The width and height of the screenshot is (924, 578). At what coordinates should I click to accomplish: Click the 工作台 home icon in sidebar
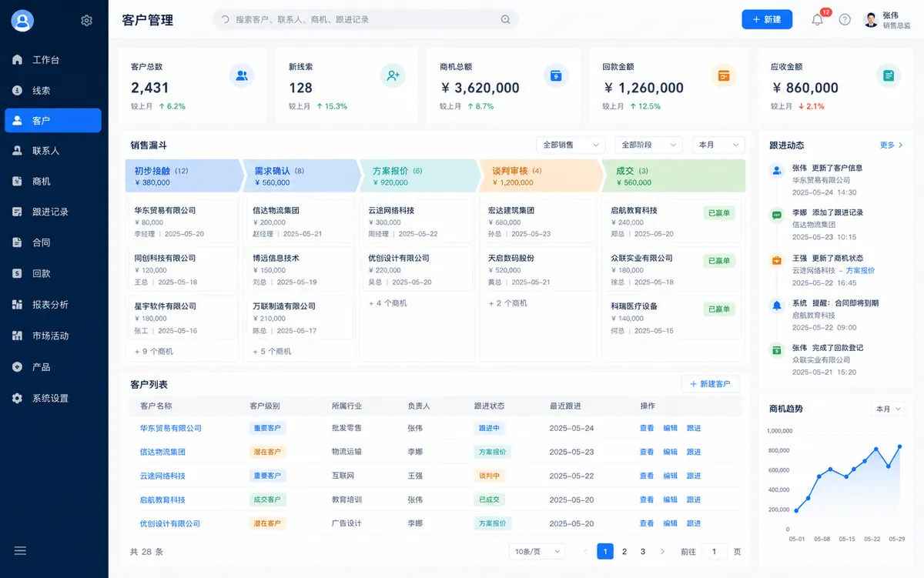pyautogui.click(x=17, y=60)
